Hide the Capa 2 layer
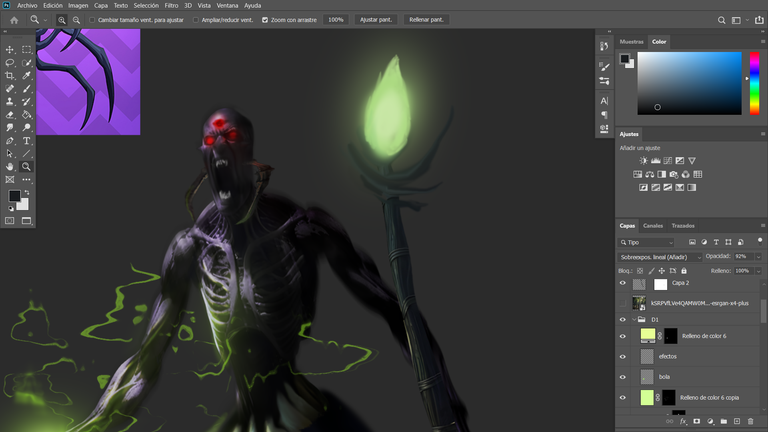Image resolution: width=768 pixels, height=432 pixels. (623, 283)
